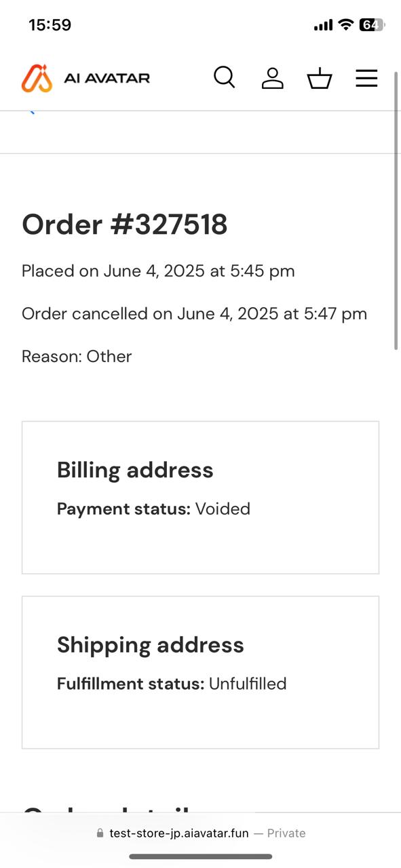
Task: Tap the lock icon in address bar
Action: [x=100, y=833]
